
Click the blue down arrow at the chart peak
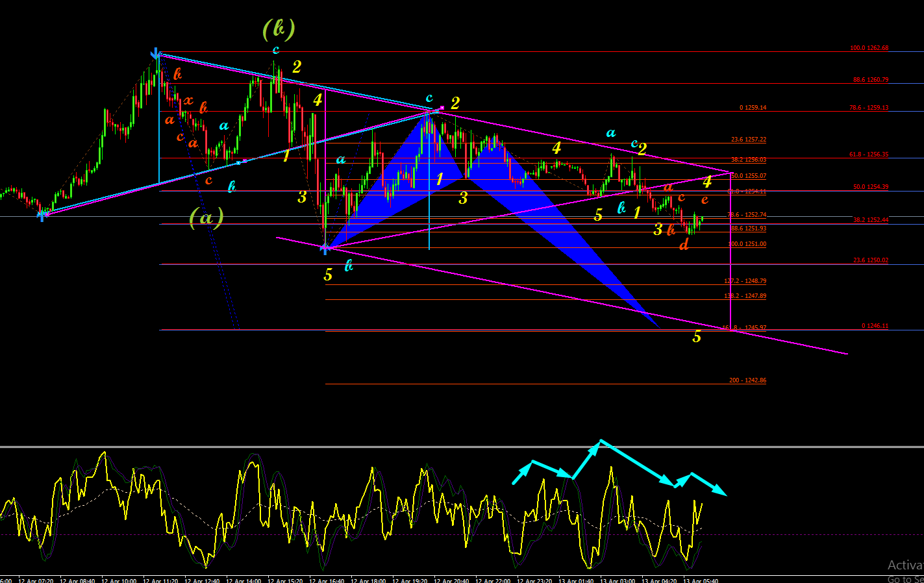pyautogui.click(x=155, y=53)
